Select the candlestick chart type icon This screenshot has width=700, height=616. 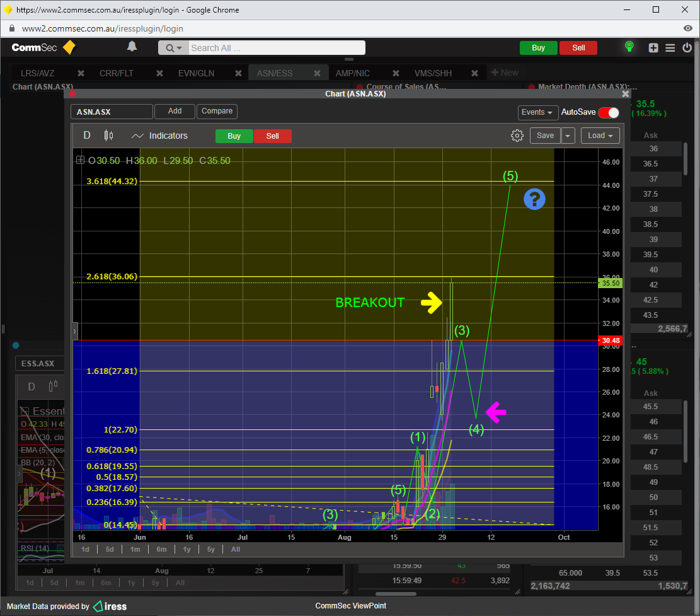pyautogui.click(x=108, y=136)
